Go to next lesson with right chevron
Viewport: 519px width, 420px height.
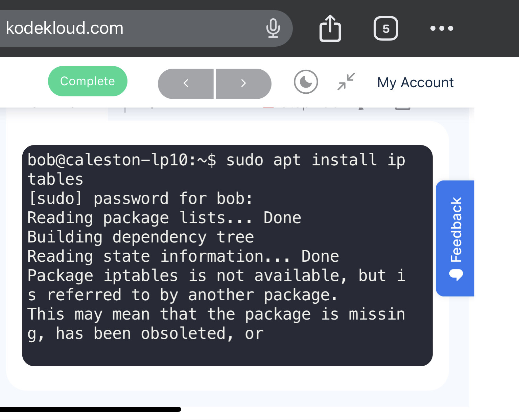coord(243,84)
